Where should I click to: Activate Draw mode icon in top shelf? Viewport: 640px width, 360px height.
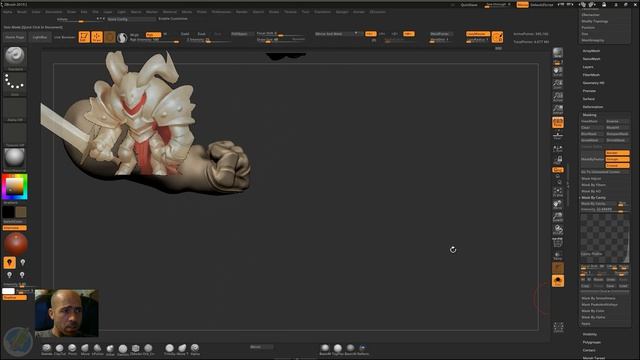(x=97, y=37)
